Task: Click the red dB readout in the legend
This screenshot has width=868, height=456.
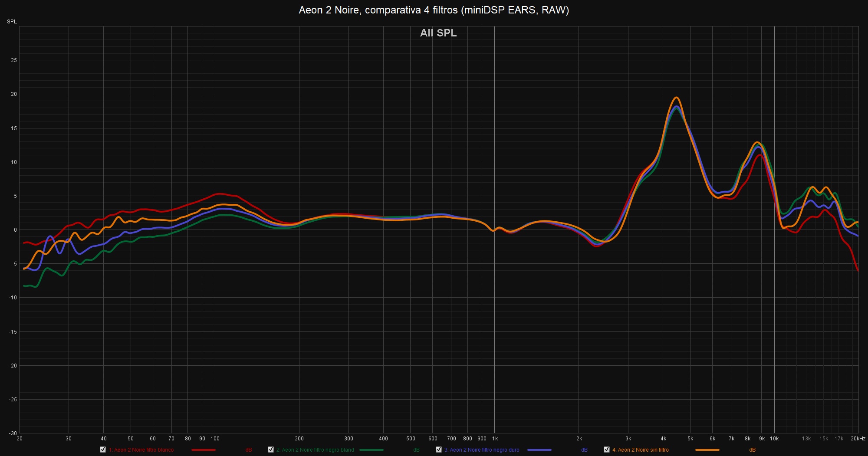Action: click(x=249, y=450)
